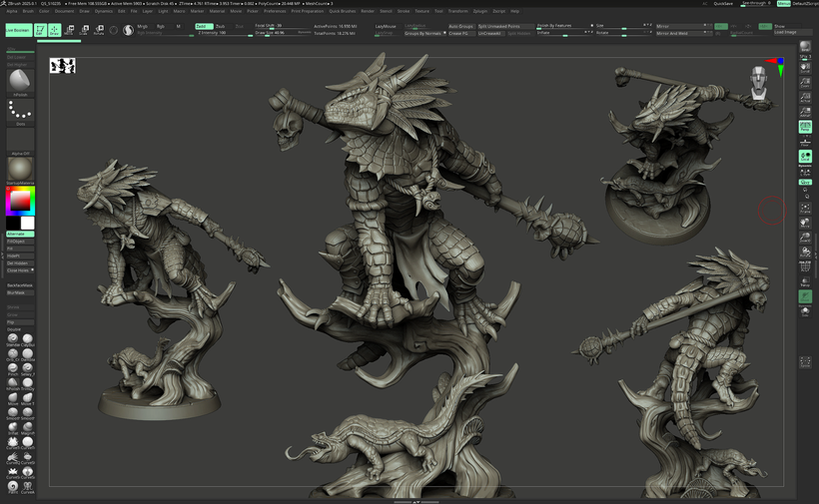Select the Pinch brush icon

pos(13,369)
